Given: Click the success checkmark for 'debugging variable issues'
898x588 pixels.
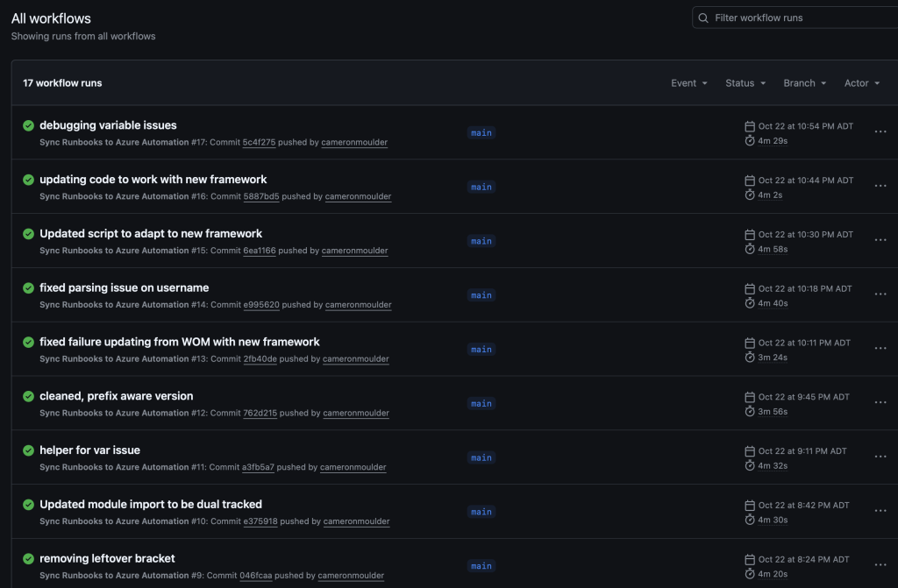Looking at the screenshot, I should (x=29, y=125).
